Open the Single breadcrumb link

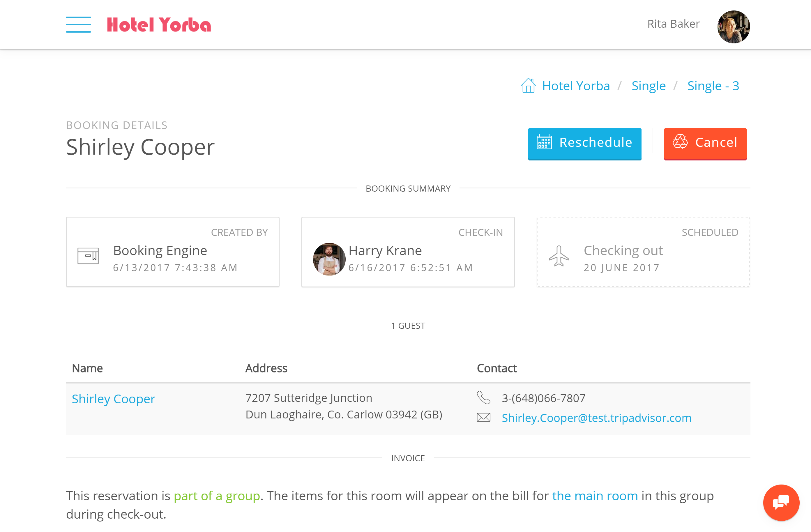[648, 86]
